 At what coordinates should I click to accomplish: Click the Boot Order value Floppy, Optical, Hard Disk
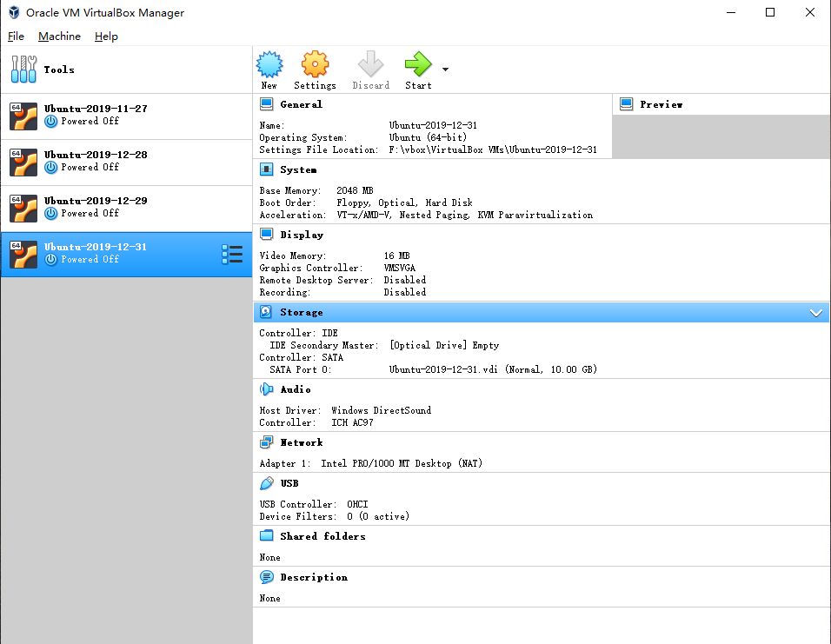(x=404, y=202)
